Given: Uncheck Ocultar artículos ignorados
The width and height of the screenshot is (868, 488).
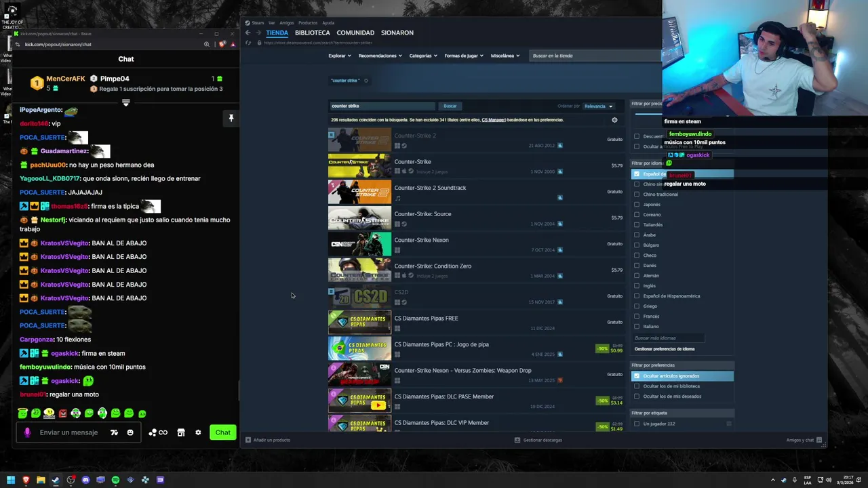Looking at the screenshot, I should [636, 376].
